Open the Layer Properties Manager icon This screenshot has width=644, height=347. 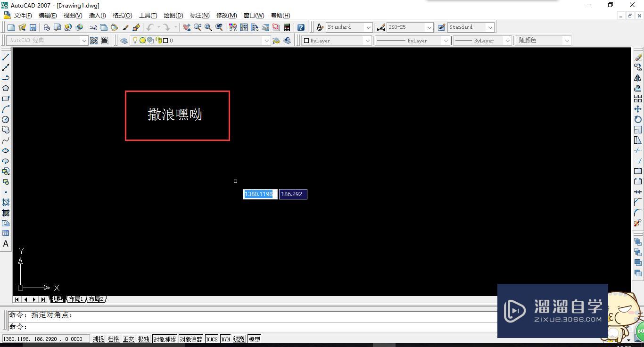(124, 41)
